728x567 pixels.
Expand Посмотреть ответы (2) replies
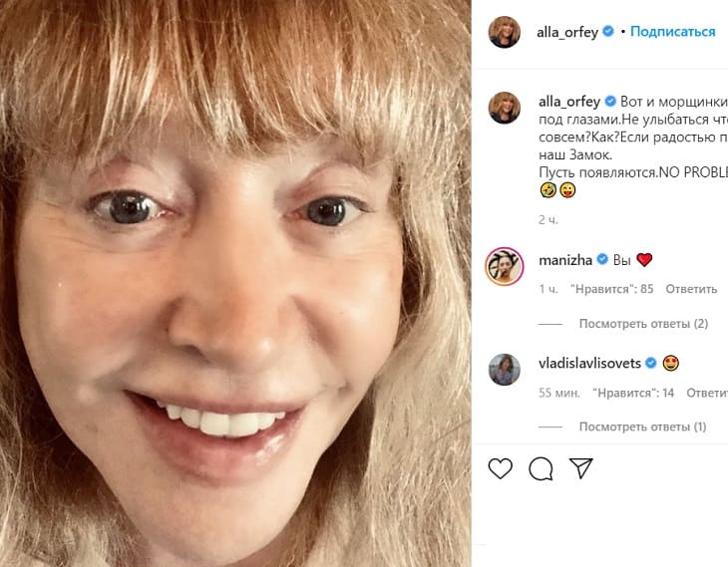643,324
